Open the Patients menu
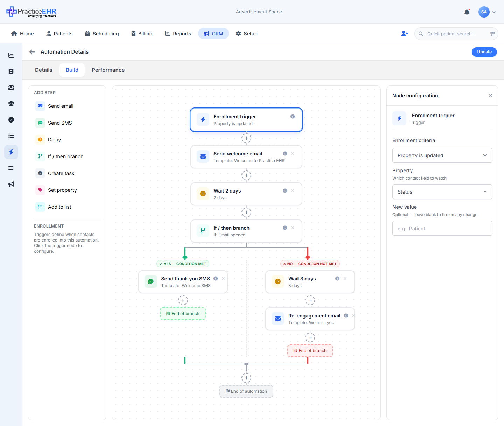This screenshot has height=426, width=504. pos(59,34)
